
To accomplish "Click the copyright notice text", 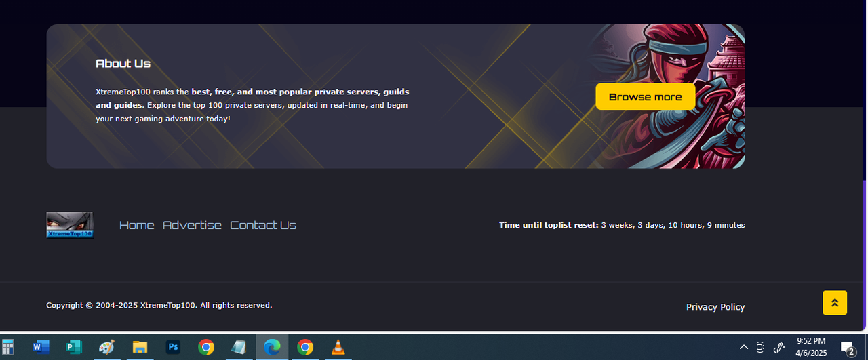I will tap(159, 305).
